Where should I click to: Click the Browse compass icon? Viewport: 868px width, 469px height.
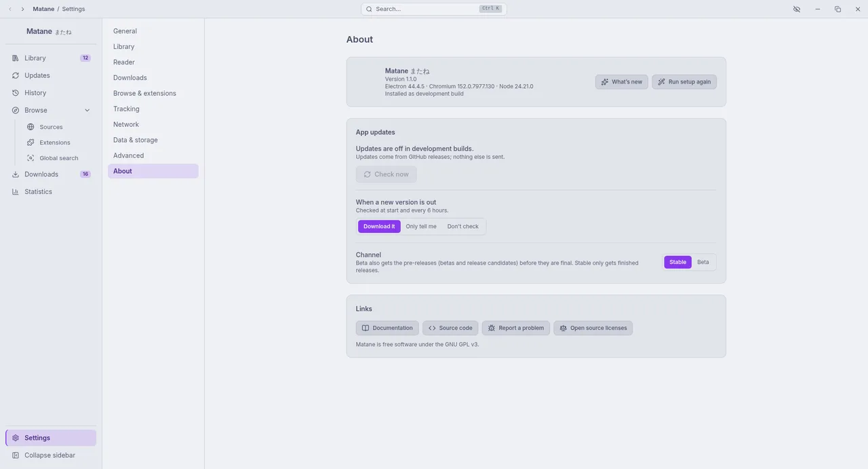(16, 110)
